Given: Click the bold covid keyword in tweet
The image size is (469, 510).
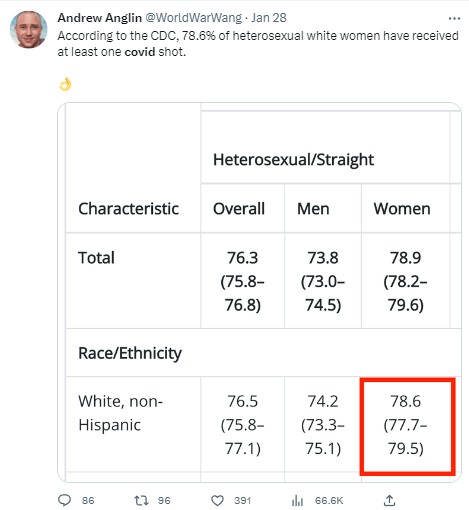Looking at the screenshot, I should 140,52.
